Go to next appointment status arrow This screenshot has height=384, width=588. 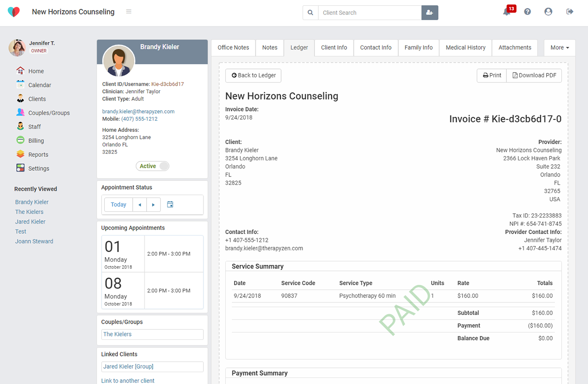[153, 204]
